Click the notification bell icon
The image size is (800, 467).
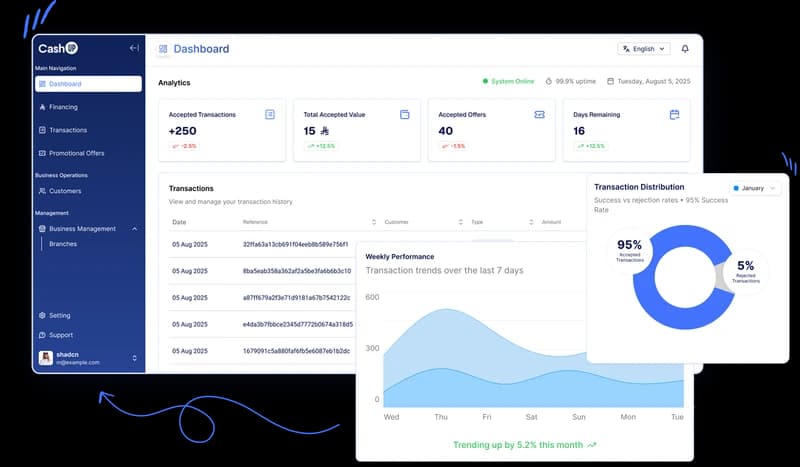click(x=685, y=48)
